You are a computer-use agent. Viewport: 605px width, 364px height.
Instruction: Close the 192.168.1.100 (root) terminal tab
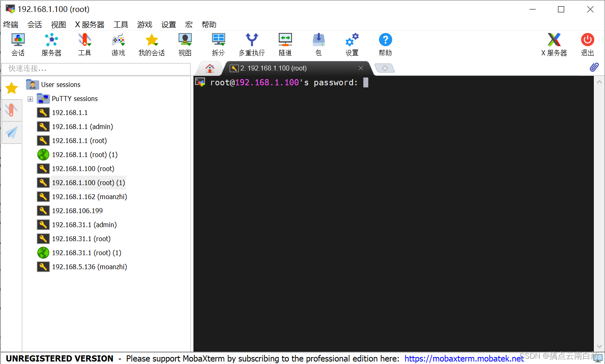pyautogui.click(x=361, y=68)
